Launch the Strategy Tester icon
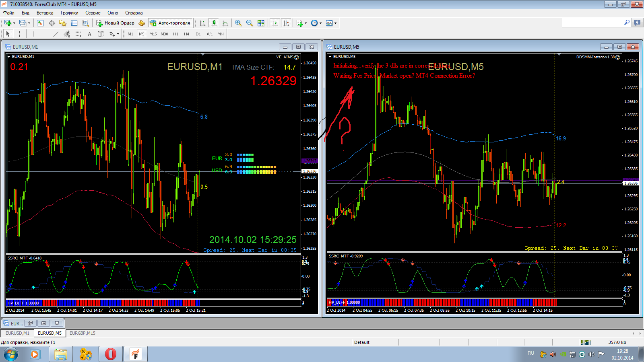644x362 pixels. click(85, 23)
